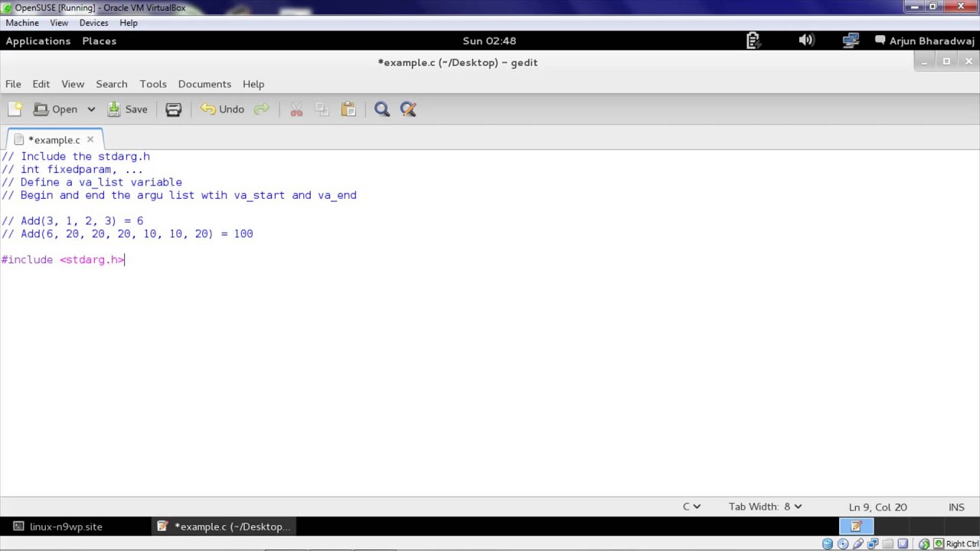Click the network connection icon in panel
The image size is (980, 551).
(851, 41)
